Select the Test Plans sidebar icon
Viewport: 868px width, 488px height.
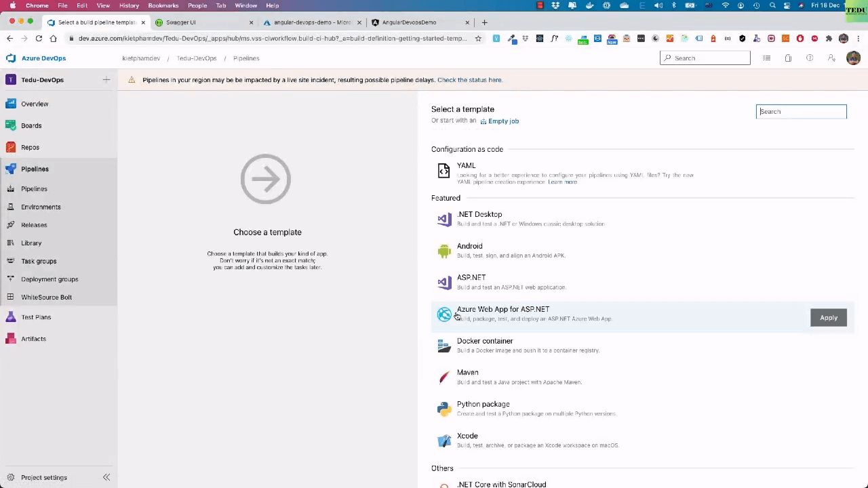(x=11, y=317)
